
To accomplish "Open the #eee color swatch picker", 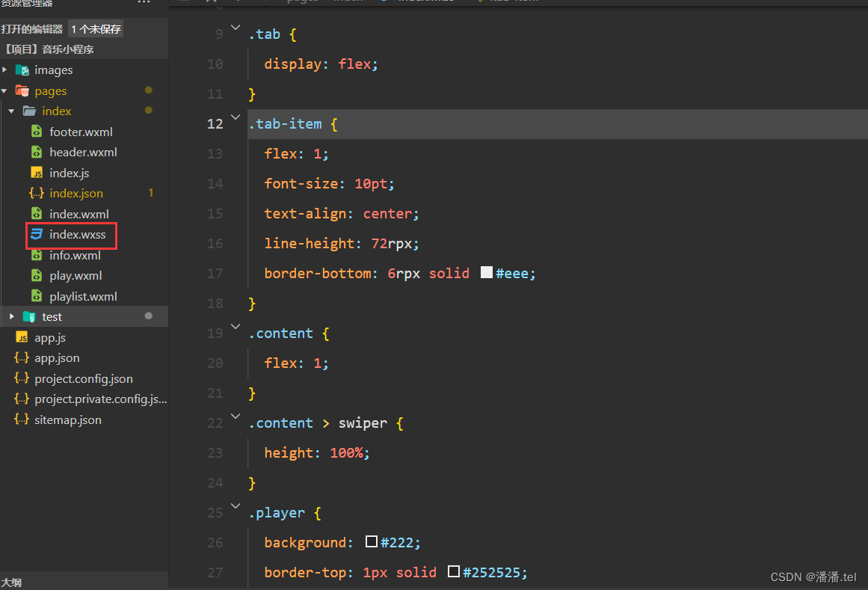I will (x=487, y=272).
